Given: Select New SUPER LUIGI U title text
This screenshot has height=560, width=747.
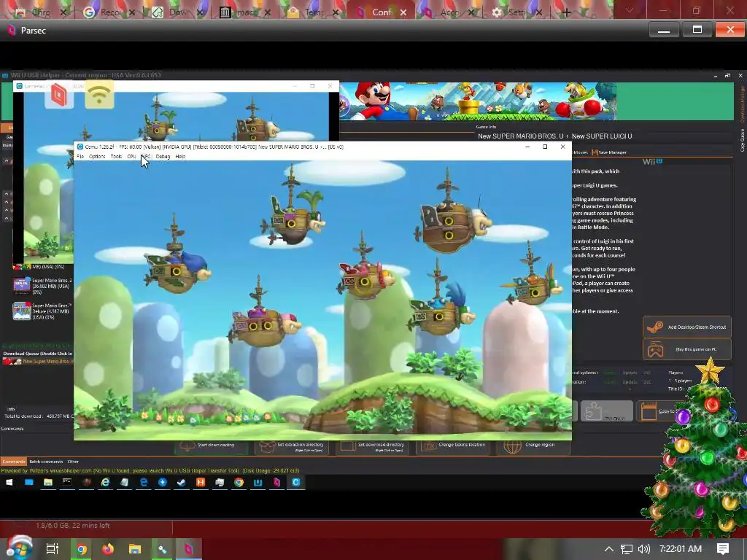Looking at the screenshot, I should point(602,136).
